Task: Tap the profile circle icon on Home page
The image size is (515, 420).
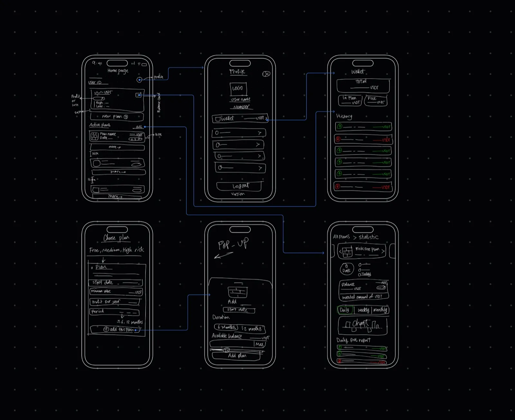Action: click(x=139, y=80)
